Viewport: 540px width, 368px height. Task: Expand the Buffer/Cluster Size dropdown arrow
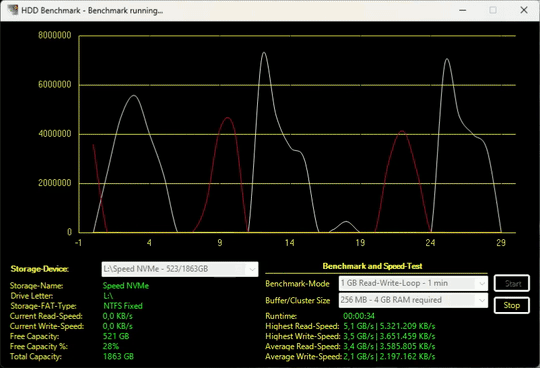click(x=481, y=300)
